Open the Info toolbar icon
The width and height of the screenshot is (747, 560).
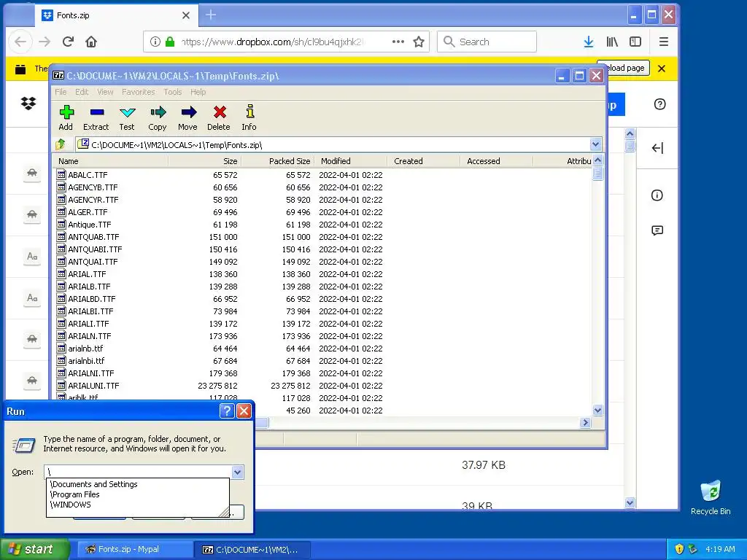[x=249, y=117]
